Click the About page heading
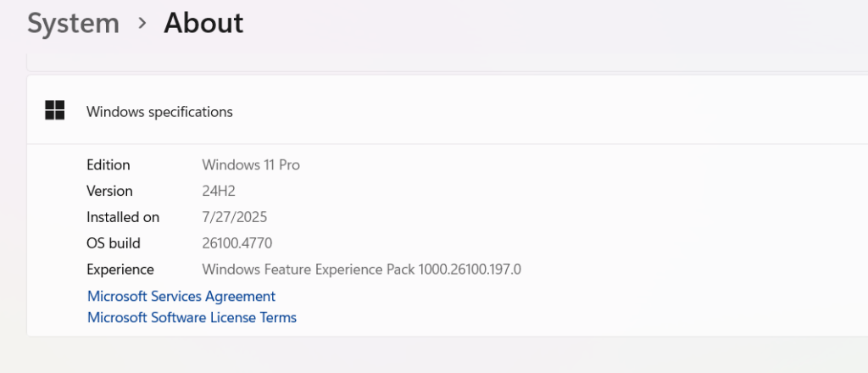The image size is (868, 373). click(x=203, y=24)
